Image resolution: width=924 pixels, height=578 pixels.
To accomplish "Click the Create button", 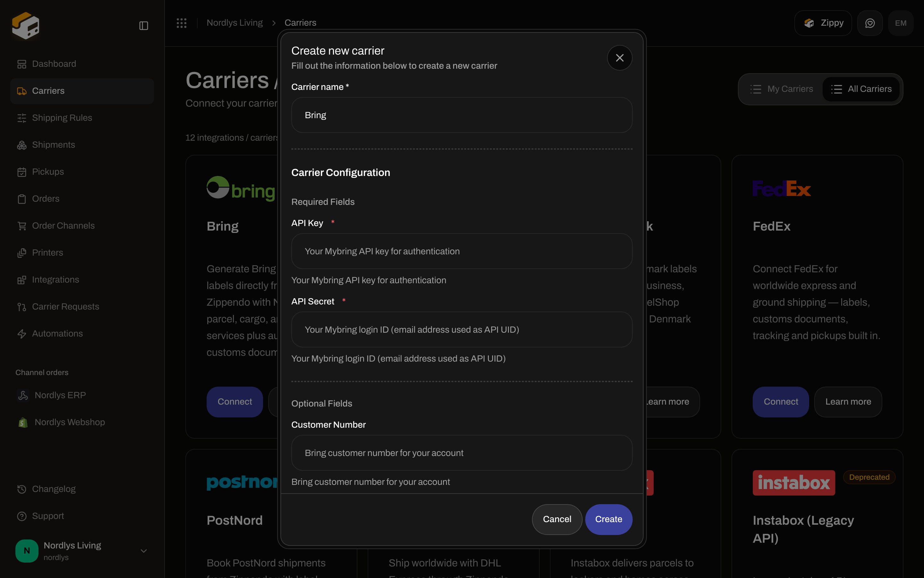I will (x=609, y=519).
